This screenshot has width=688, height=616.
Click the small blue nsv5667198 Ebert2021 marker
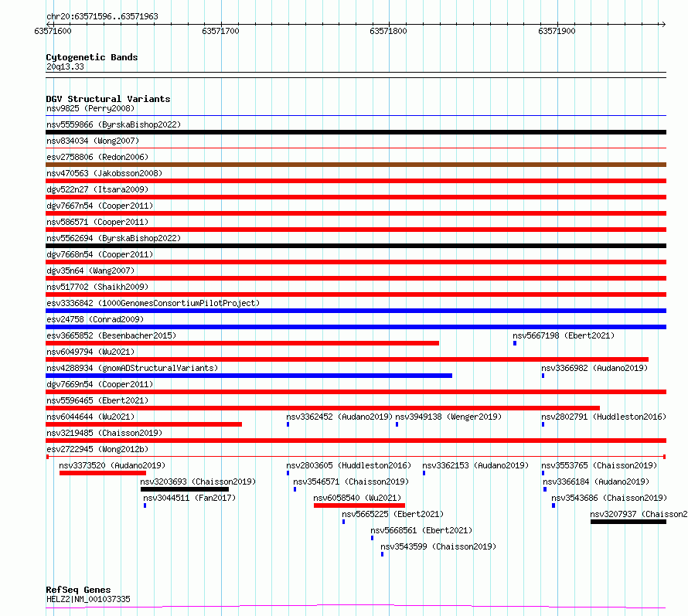[x=515, y=343]
